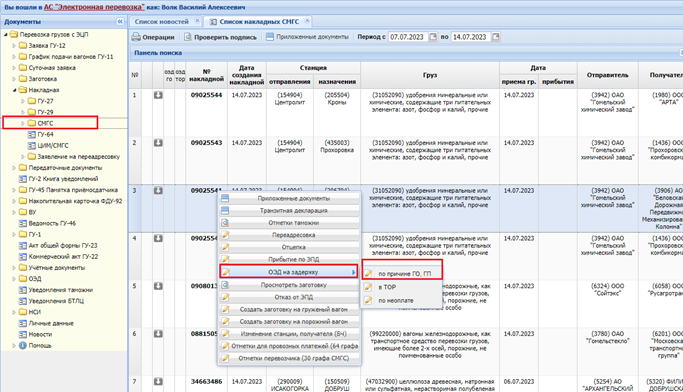The height and width of the screenshot is (392, 683).
Task: Select по причине ГО, ГП submenu item
Action: [402, 274]
